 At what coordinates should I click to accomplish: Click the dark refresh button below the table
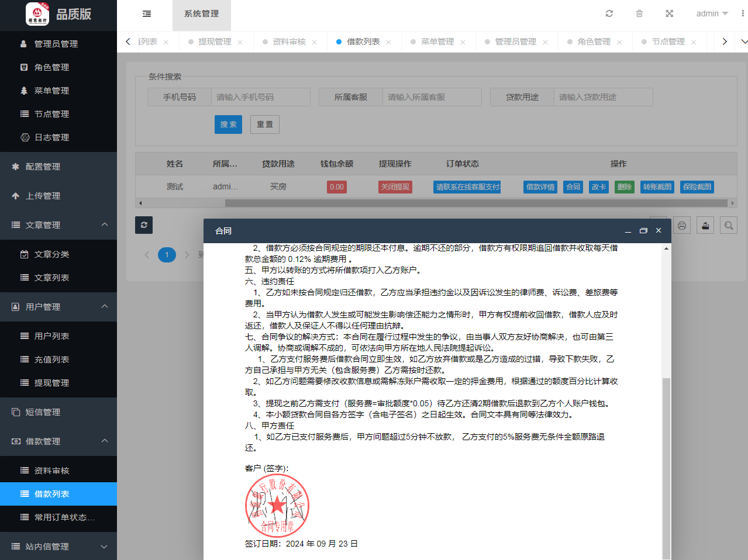pos(144,225)
